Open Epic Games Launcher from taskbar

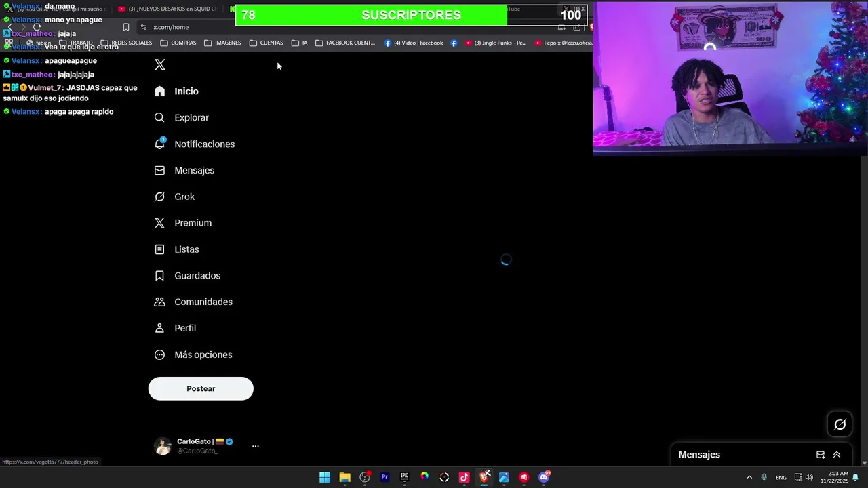pyautogui.click(x=404, y=477)
